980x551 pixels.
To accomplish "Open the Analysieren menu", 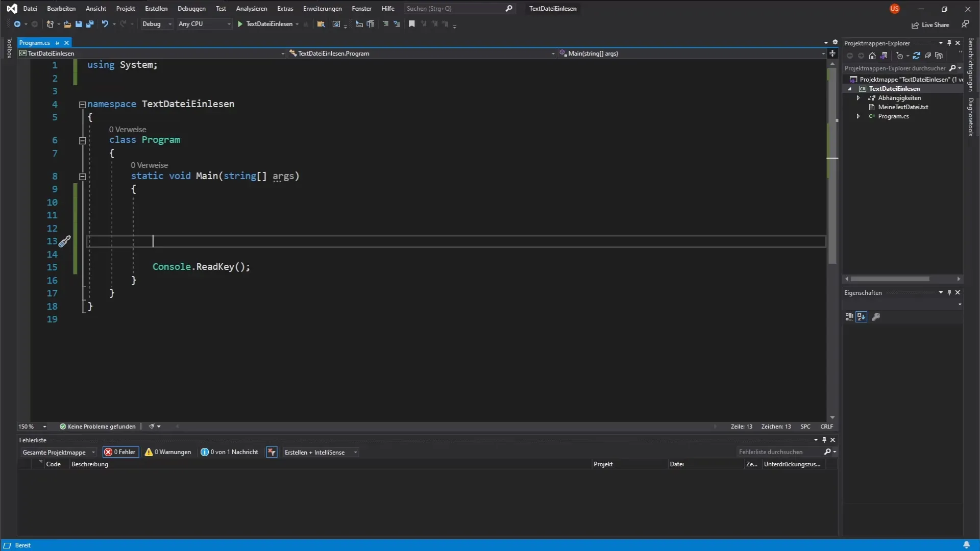I will (x=251, y=9).
